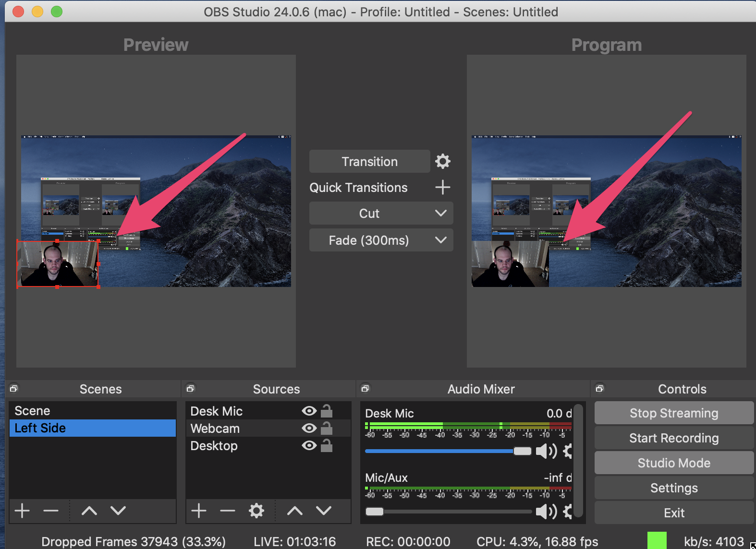Click the Program output display
756x549 pixels.
click(x=607, y=211)
